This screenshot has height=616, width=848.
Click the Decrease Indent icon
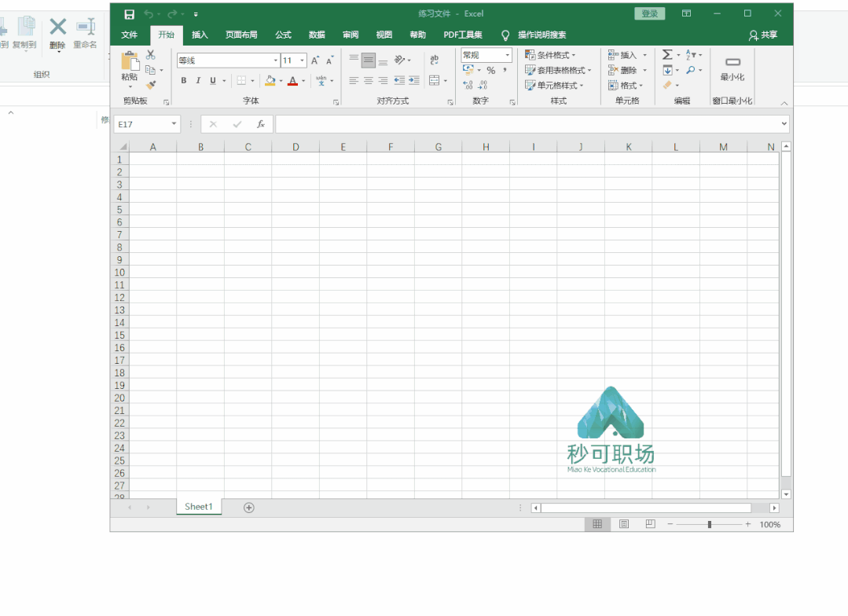pos(400,81)
